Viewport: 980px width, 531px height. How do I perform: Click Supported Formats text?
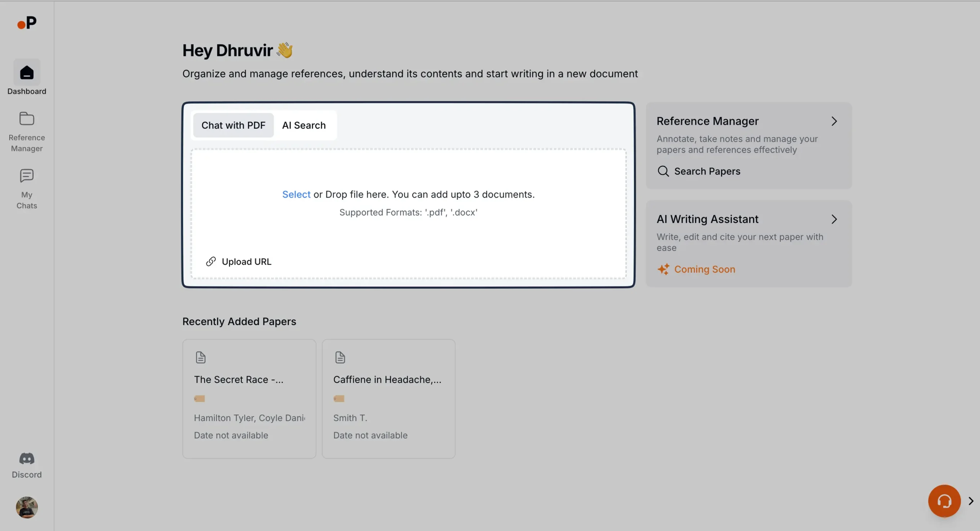click(408, 212)
